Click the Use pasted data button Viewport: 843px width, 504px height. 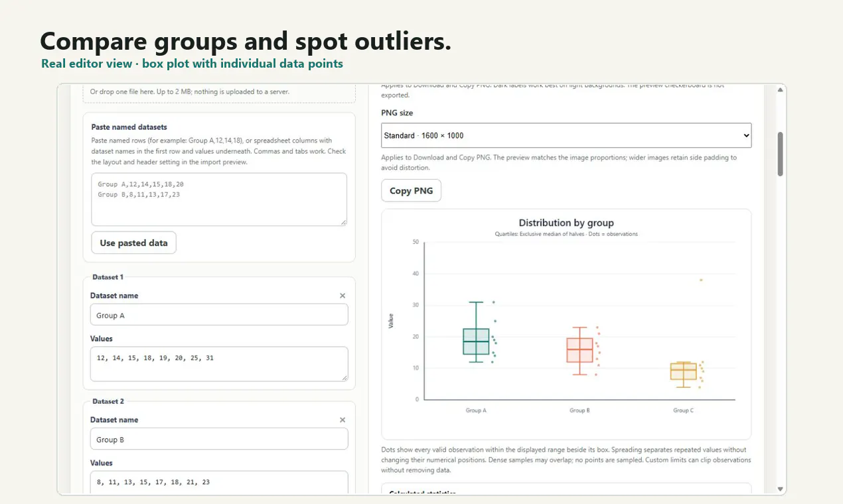(x=133, y=243)
